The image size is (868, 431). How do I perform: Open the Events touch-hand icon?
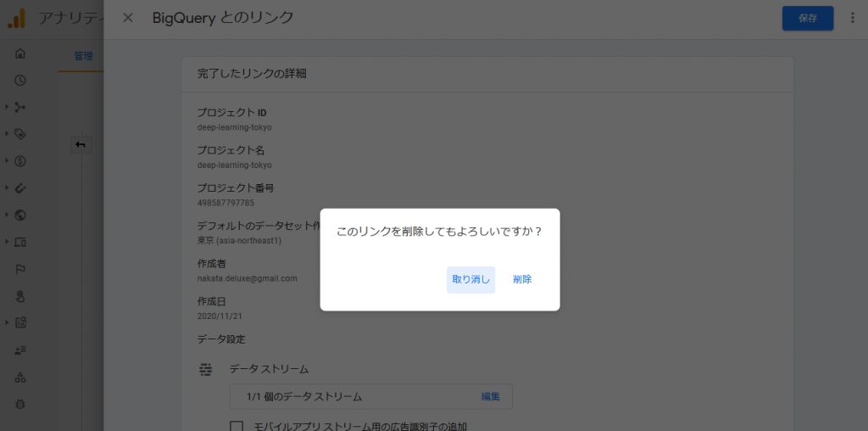[20, 296]
